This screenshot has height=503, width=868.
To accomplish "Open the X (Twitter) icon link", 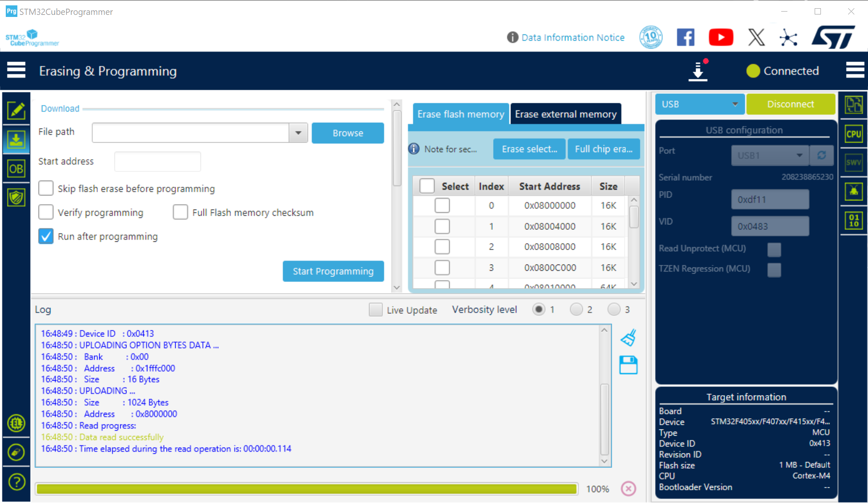I will coord(756,38).
